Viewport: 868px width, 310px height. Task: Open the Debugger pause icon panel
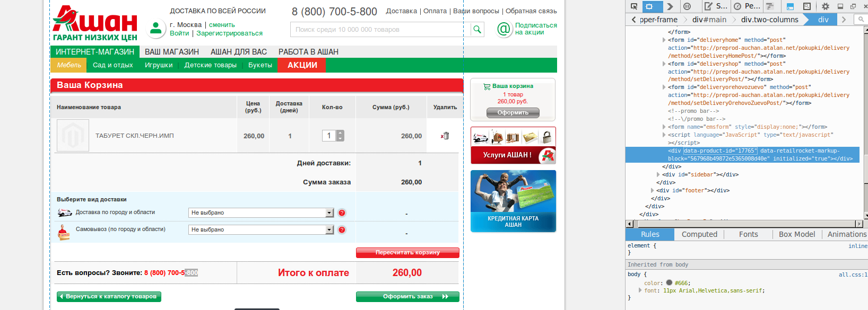pos(687,6)
